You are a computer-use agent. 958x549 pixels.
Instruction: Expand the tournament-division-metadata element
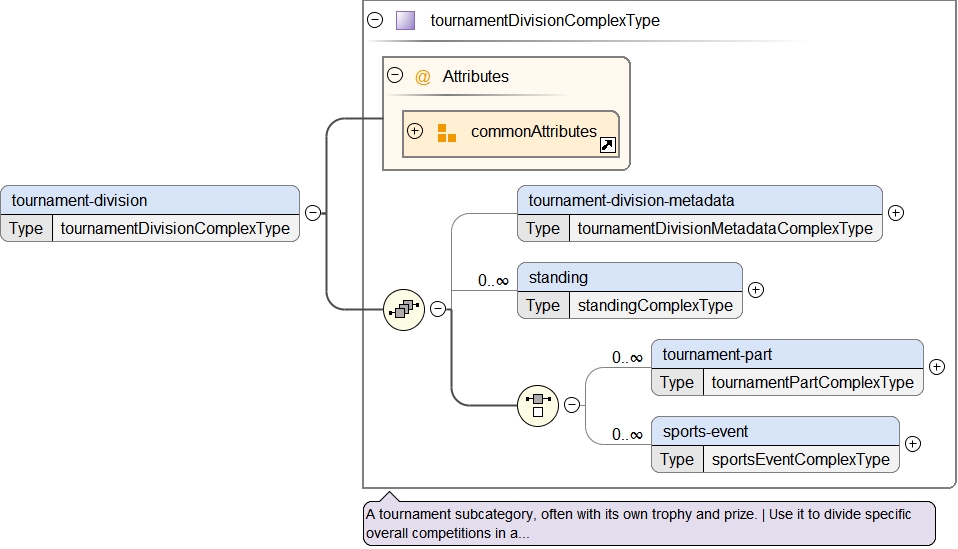[896, 213]
